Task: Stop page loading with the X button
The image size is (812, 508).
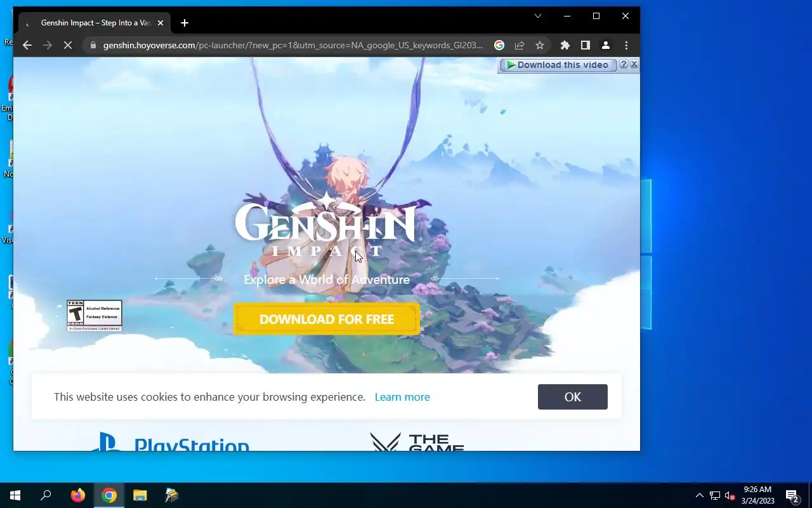Action: click(68, 45)
